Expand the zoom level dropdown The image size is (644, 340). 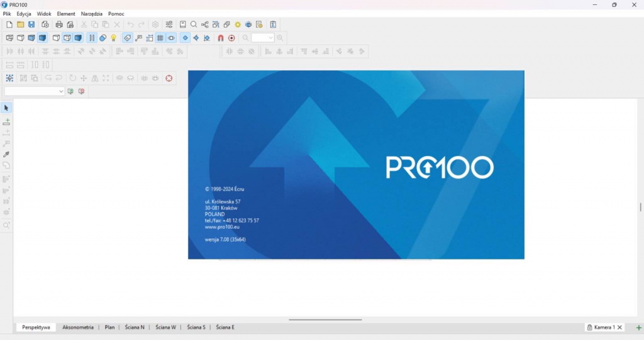[271, 38]
